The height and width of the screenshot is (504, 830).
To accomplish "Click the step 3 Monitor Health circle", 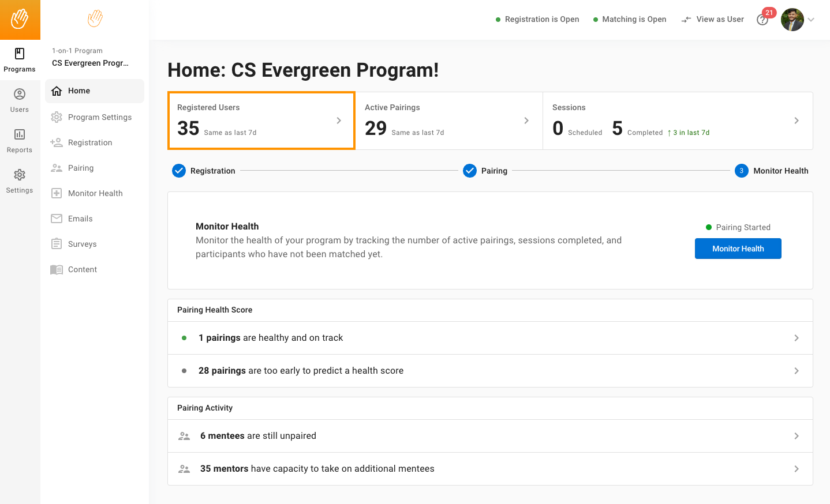I will click(x=742, y=171).
